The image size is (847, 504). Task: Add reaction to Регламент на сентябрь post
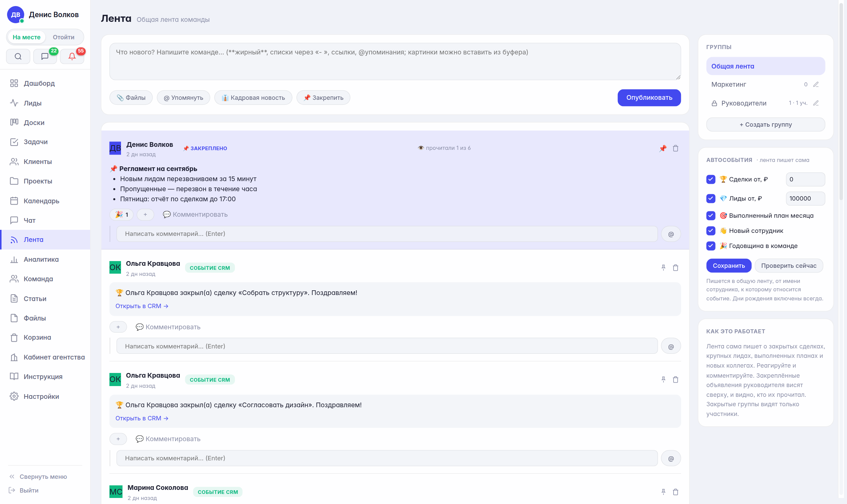(x=145, y=215)
